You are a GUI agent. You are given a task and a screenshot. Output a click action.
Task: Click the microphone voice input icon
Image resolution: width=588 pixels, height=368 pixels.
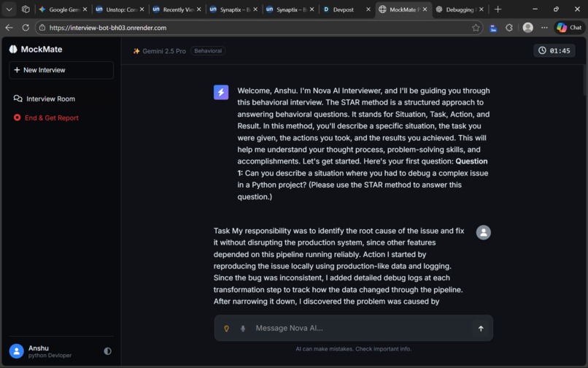(x=243, y=329)
